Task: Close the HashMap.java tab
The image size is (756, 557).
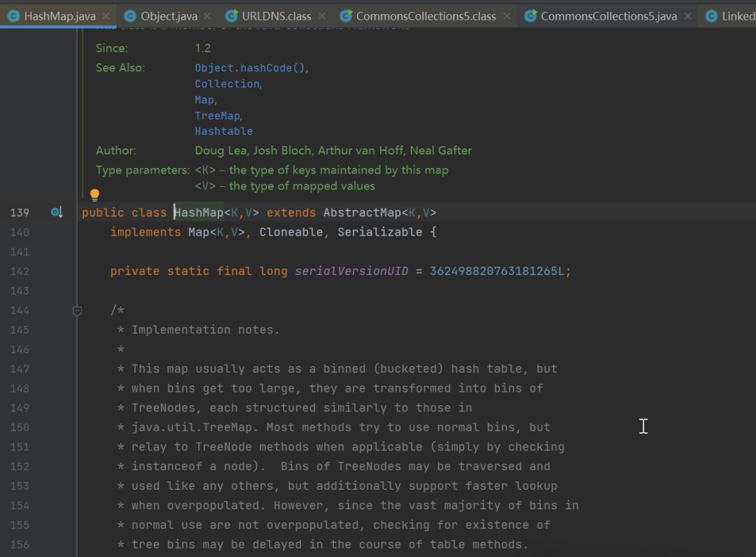Action: [106, 16]
